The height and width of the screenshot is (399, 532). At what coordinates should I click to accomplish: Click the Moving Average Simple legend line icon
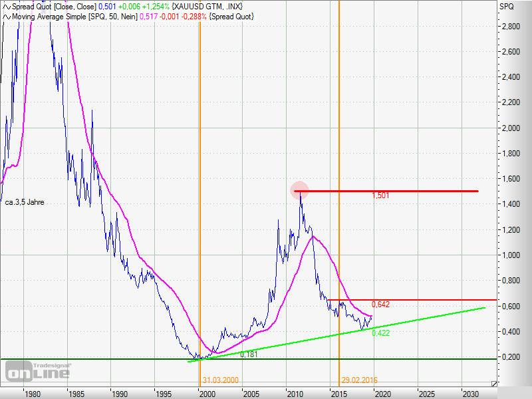[7, 17]
